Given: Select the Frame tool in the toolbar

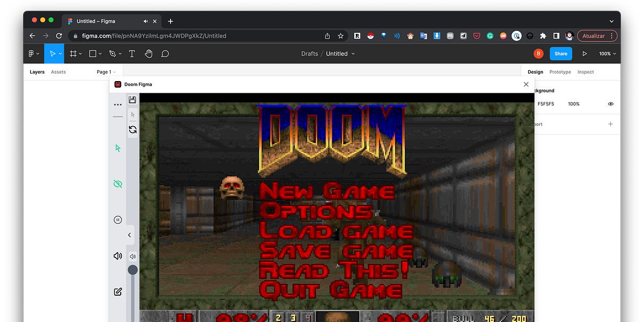Looking at the screenshot, I should coord(73,54).
